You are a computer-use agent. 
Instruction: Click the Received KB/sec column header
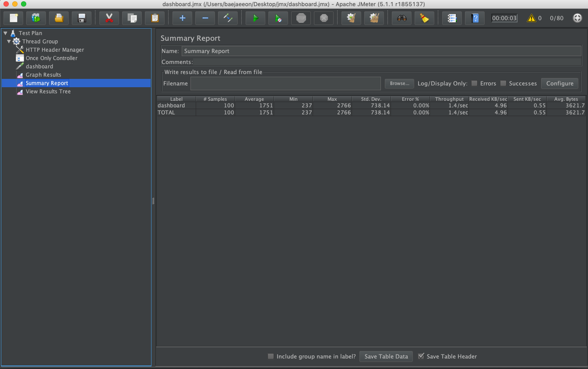[x=488, y=99]
